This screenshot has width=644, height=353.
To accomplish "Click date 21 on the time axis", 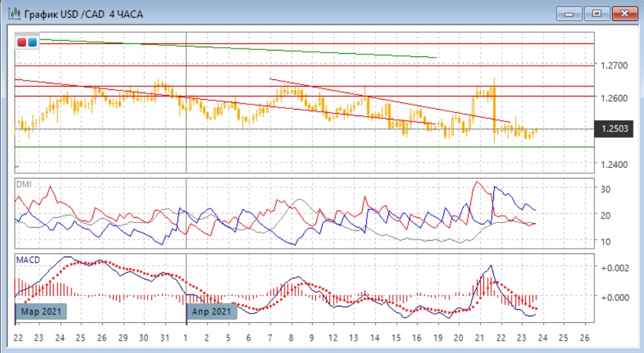I will (x=479, y=337).
